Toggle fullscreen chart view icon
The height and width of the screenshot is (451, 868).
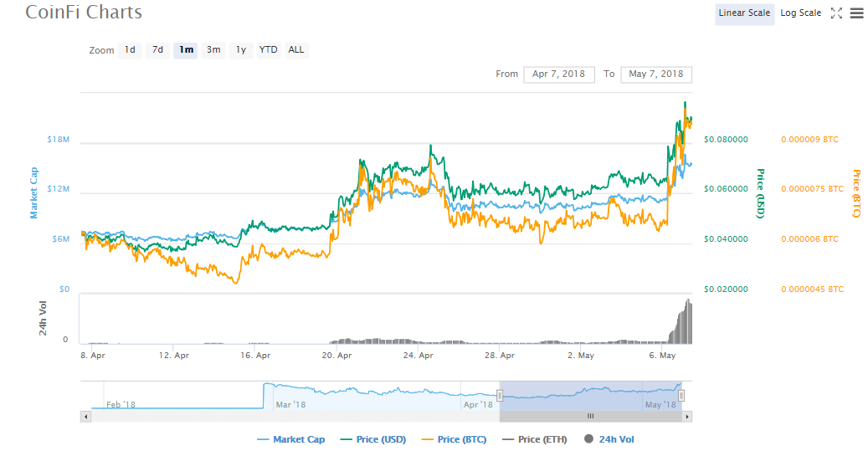[x=835, y=13]
